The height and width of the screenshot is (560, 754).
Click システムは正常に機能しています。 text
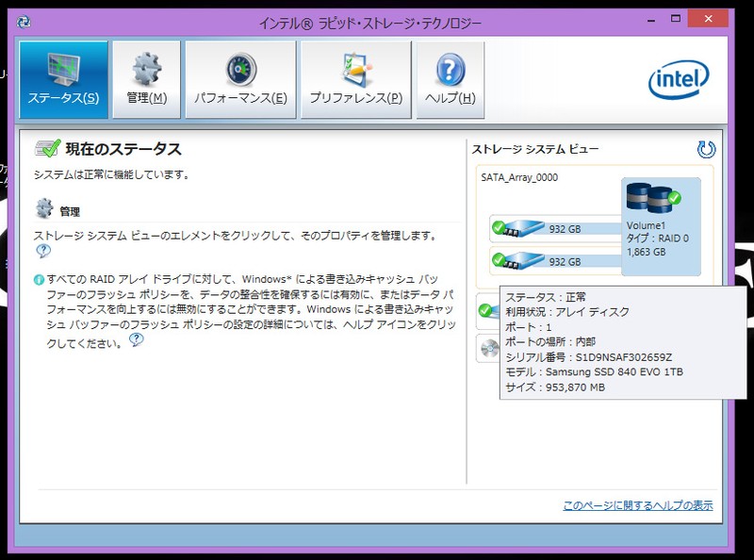click(111, 174)
